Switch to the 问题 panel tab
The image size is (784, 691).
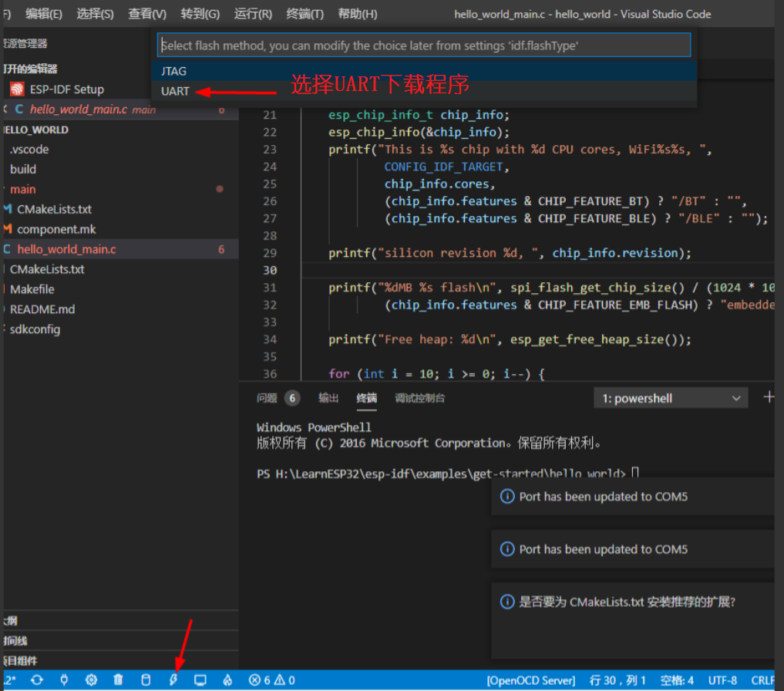pyautogui.click(x=267, y=398)
